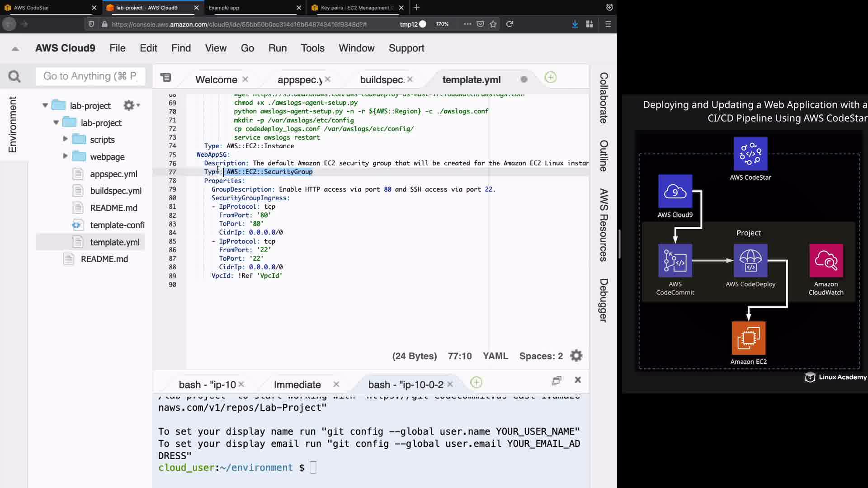Switch to the appspec.yml editor tab
The height and width of the screenshot is (488, 868).
point(299,80)
